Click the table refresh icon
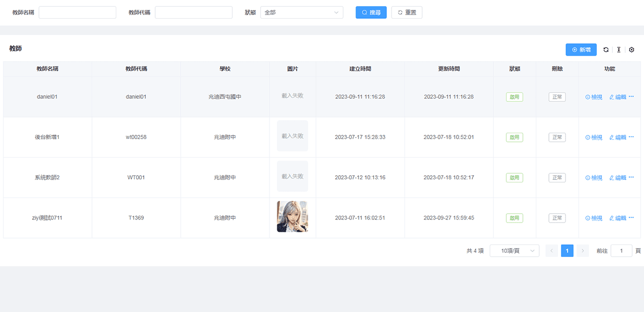Viewport: 644px width, 312px height. [606, 50]
